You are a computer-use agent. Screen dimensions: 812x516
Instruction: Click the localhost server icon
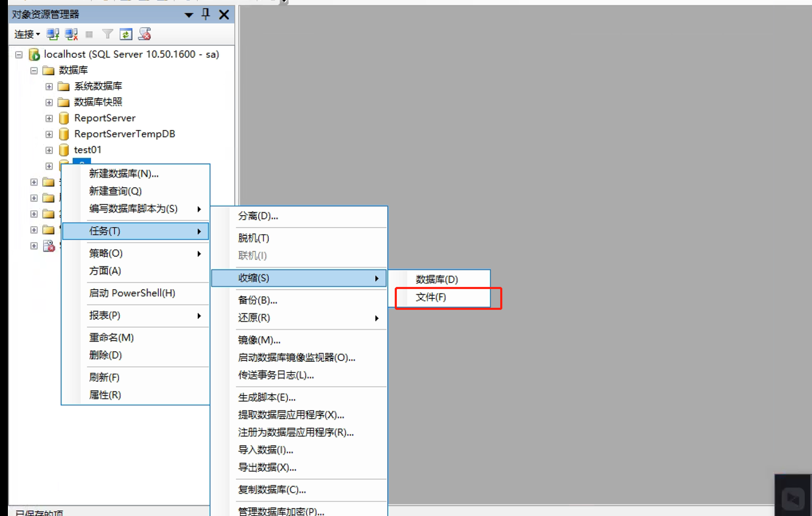(34, 54)
